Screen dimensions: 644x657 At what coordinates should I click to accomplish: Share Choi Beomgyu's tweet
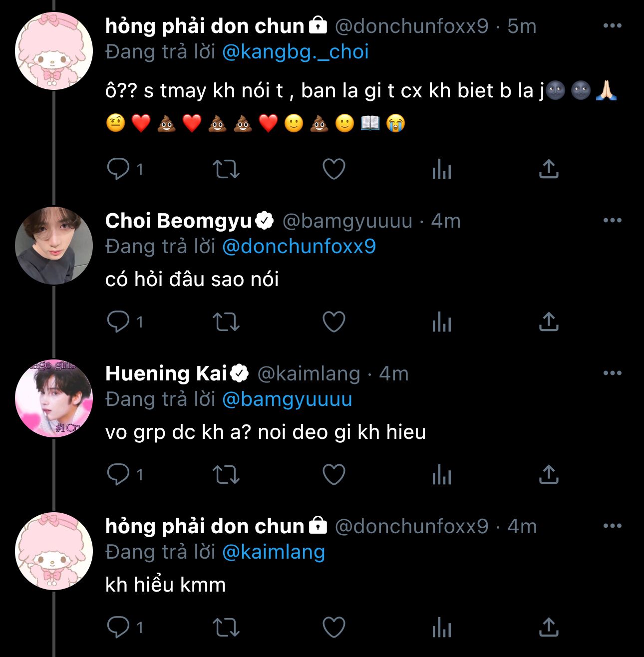[x=549, y=322]
